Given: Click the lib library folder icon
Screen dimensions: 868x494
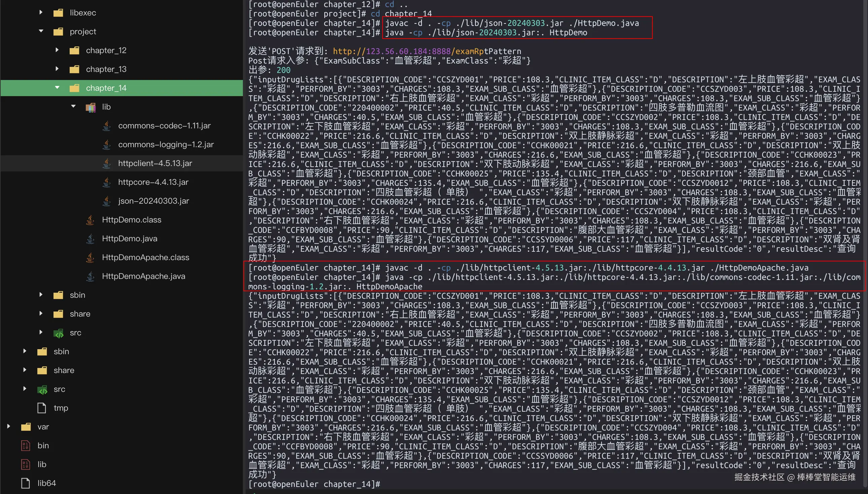Looking at the screenshot, I should coord(90,107).
